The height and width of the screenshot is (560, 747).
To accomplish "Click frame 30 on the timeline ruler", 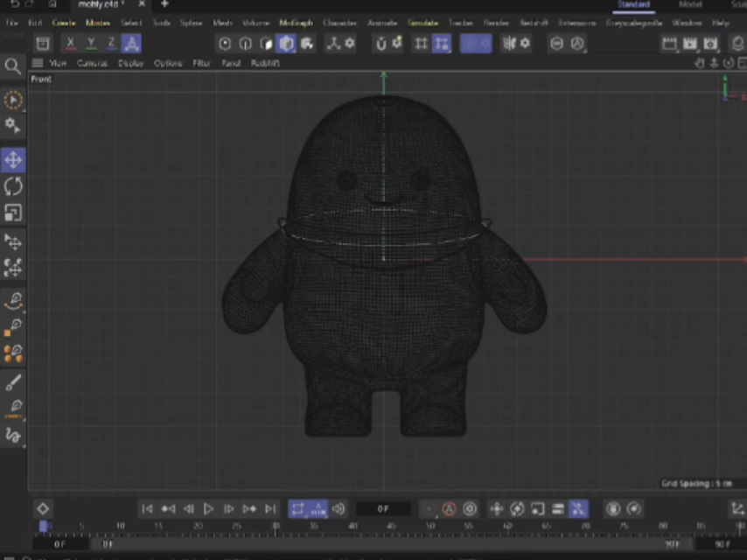I will coord(276,526).
